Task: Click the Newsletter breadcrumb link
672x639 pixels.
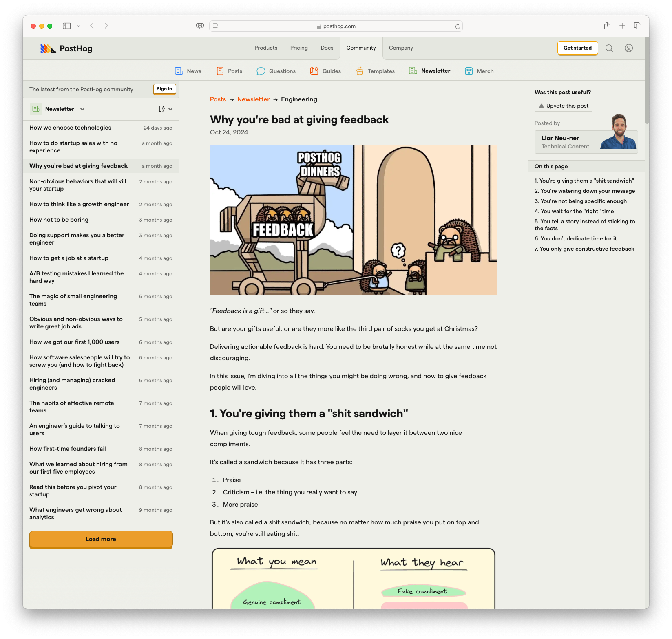Action: click(253, 99)
